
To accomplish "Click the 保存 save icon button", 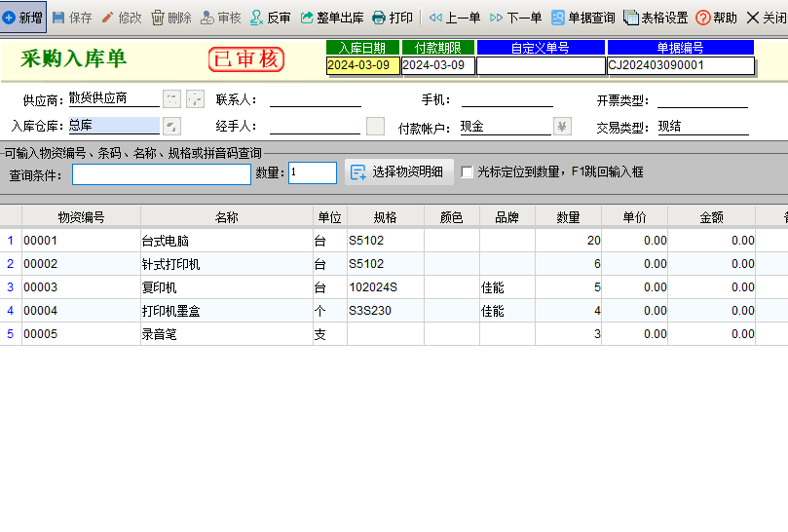I will tap(72, 19).
